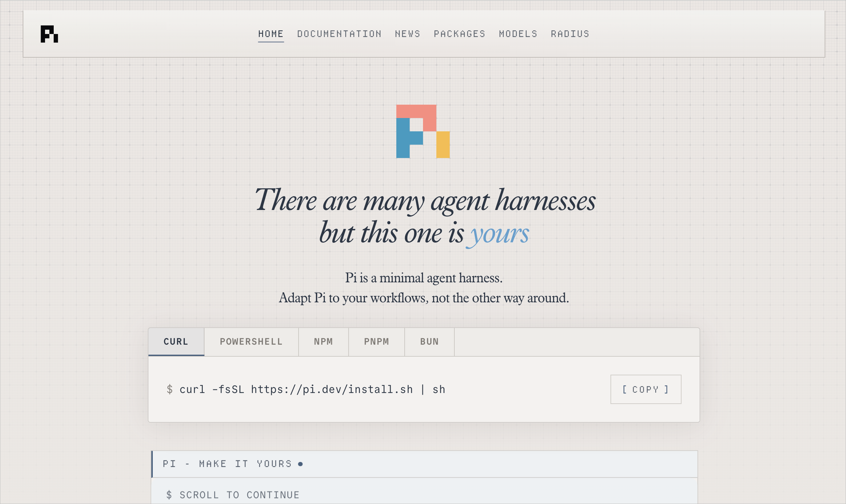Screen dimensions: 846x504
Task: Go to Documentation page
Action: pos(339,34)
